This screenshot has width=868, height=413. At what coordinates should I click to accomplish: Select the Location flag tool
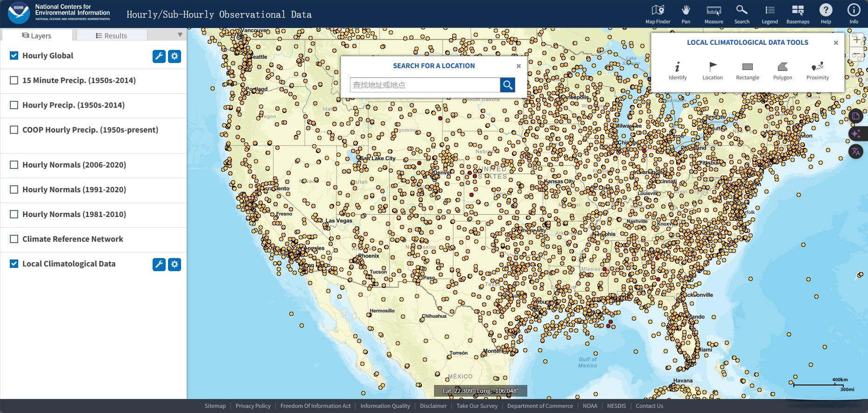[713, 71]
